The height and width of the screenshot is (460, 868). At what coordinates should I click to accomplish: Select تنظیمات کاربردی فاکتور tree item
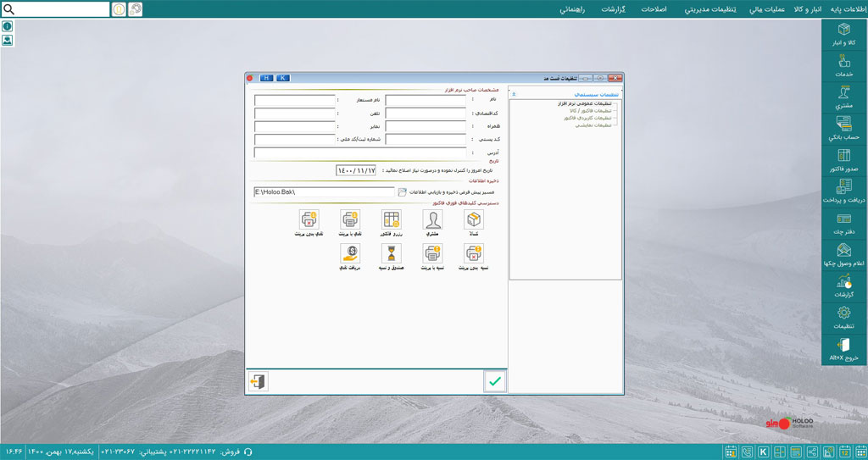click(587, 118)
